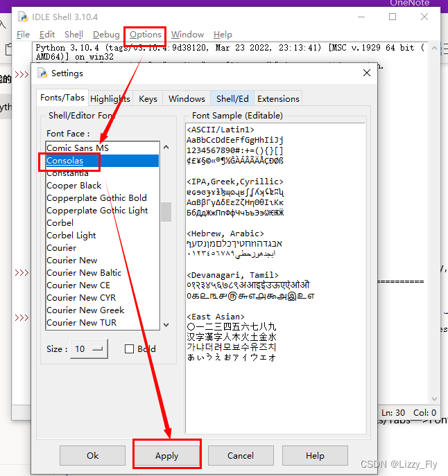Open the File menu in IDLE Shell
The height and width of the screenshot is (476, 448).
(23, 35)
